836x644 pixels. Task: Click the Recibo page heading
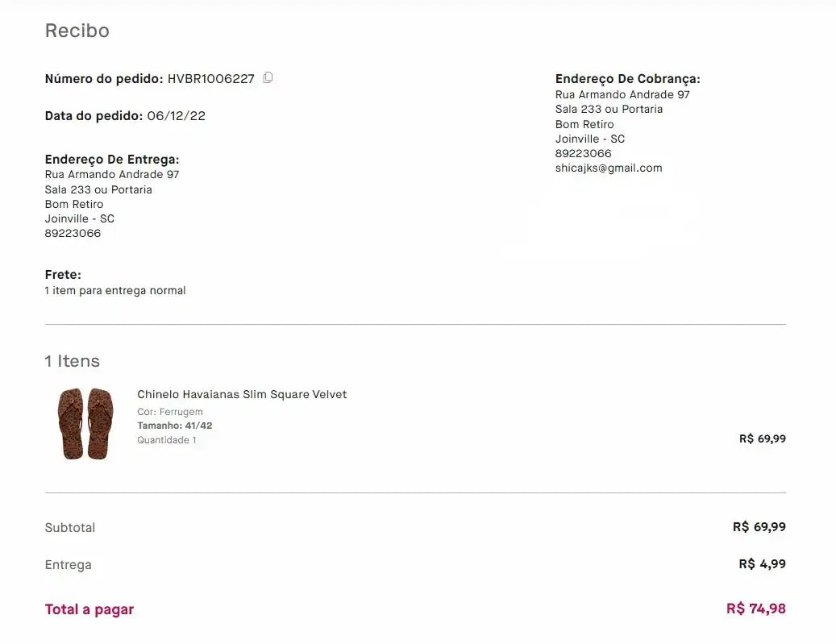77,31
